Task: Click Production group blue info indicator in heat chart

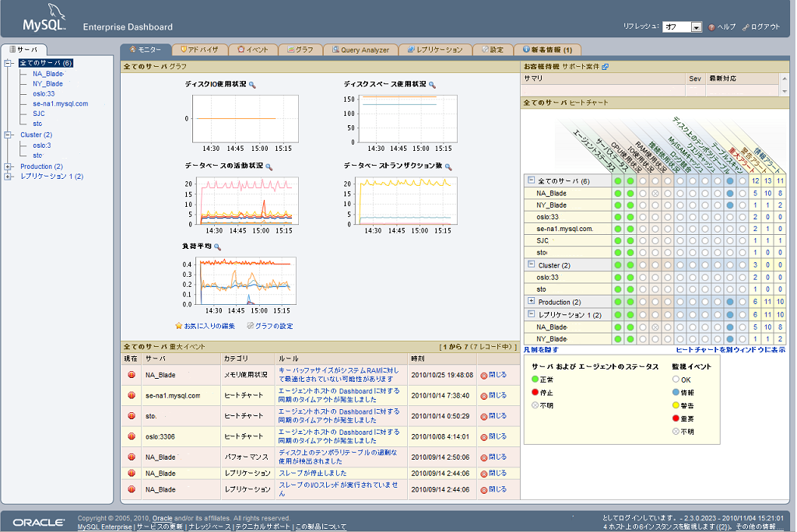Action: (730, 302)
